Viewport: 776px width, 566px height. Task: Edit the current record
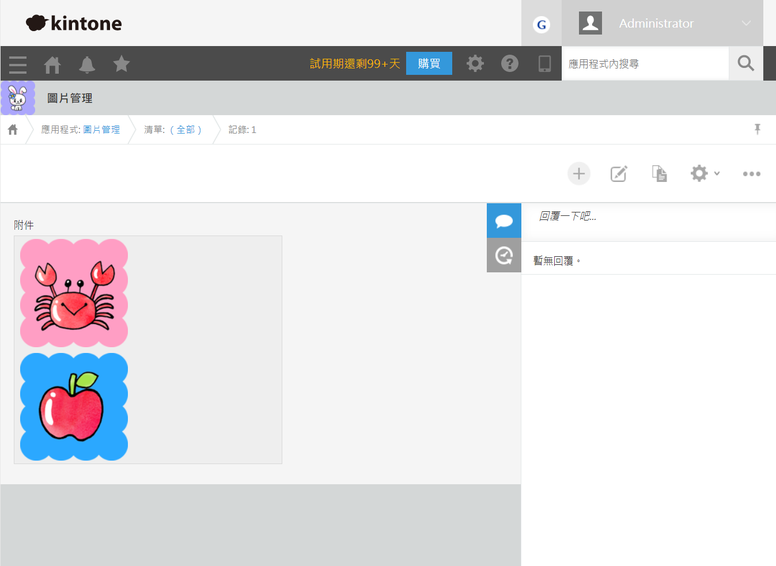tap(619, 173)
